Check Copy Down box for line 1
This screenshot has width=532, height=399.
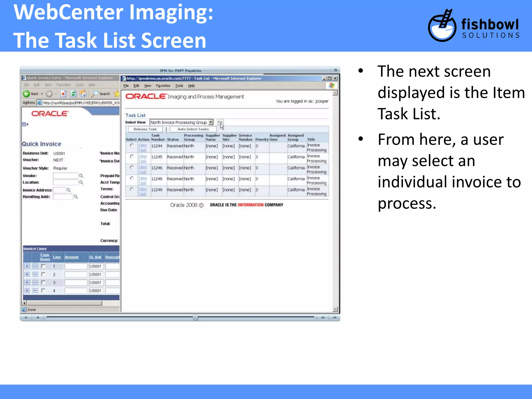[x=43, y=266]
